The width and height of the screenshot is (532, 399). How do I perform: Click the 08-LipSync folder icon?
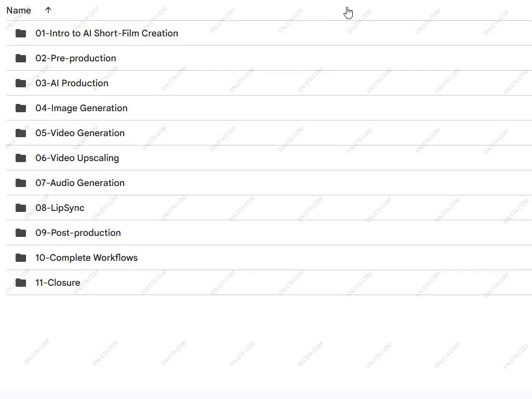pos(21,208)
